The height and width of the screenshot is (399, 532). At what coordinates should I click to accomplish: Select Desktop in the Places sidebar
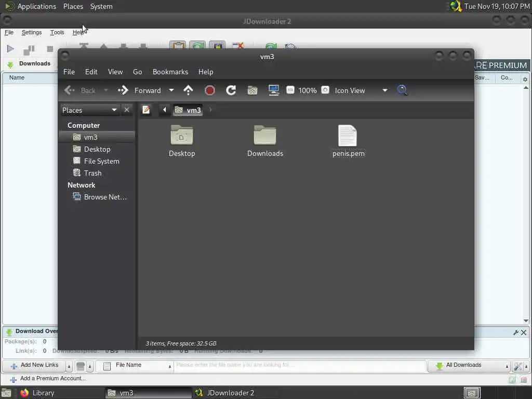(x=97, y=149)
